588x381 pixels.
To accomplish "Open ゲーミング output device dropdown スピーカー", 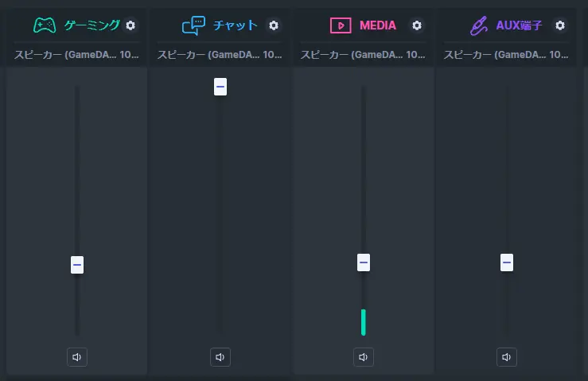I will pos(76,55).
